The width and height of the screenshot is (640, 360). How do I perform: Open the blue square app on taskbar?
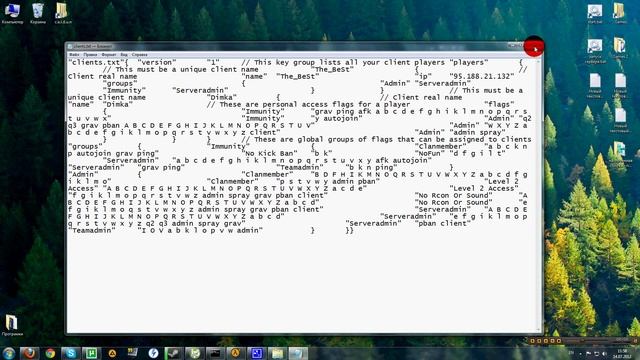tap(256, 353)
